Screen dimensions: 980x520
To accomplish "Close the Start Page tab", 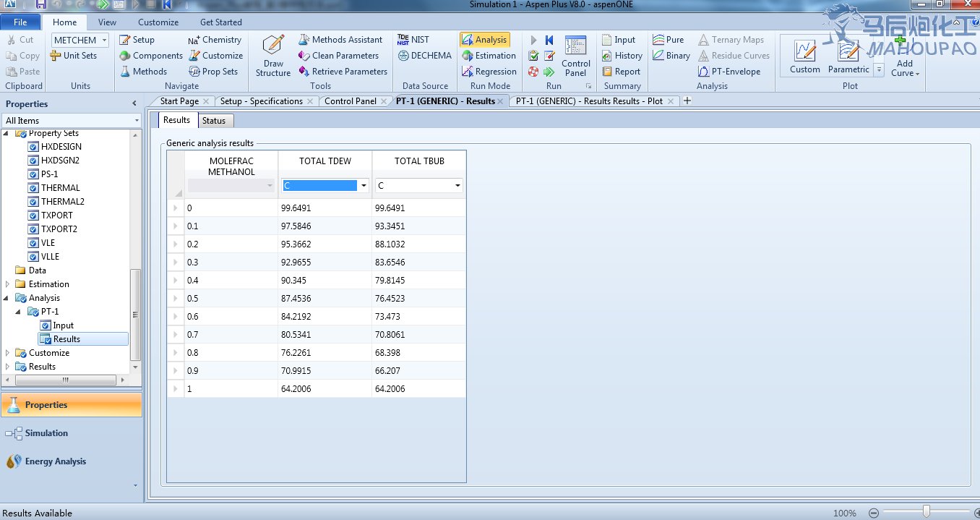I will pyautogui.click(x=207, y=101).
